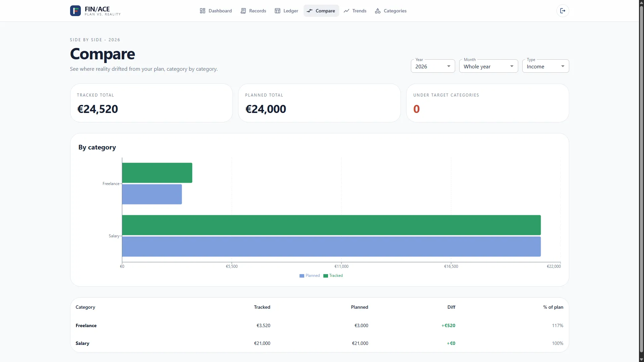Click the Under Target Categories 0 value
The height and width of the screenshot is (362, 644).
[x=416, y=109]
